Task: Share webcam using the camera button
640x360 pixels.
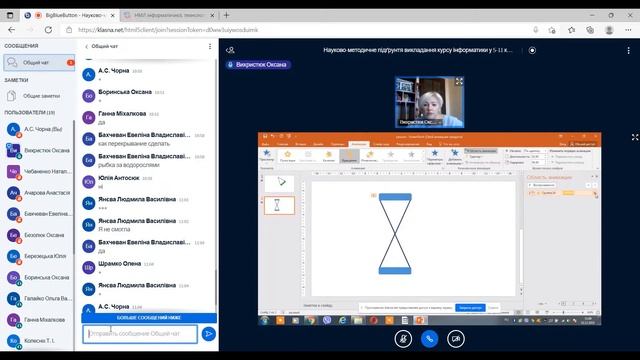Action: coord(456,339)
